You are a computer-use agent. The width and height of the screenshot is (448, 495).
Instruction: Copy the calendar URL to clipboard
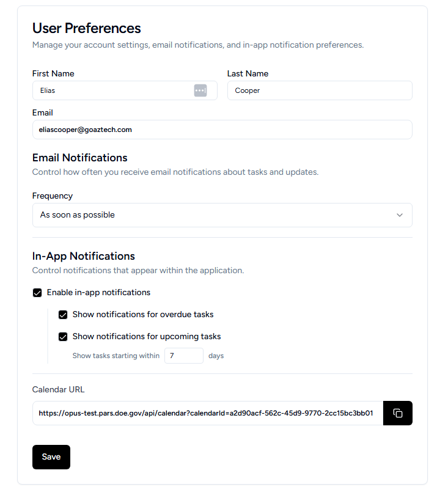tap(398, 413)
